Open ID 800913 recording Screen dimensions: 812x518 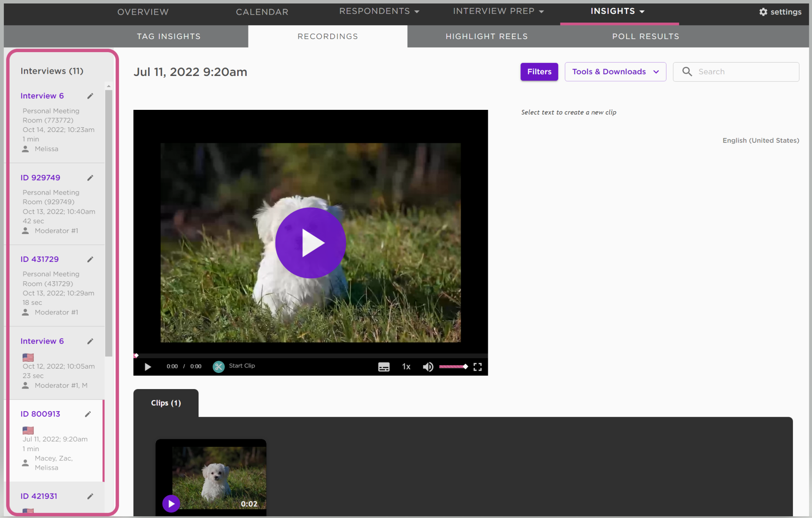40,414
